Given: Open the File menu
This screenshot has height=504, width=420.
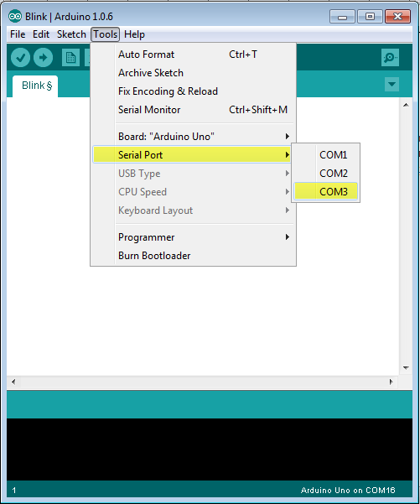Looking at the screenshot, I should [18, 34].
